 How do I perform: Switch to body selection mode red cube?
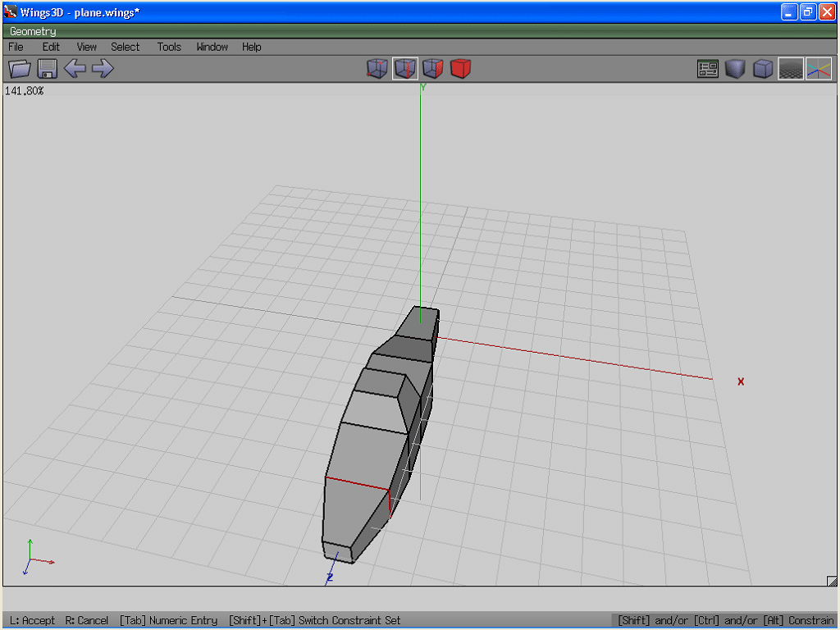[x=461, y=69]
